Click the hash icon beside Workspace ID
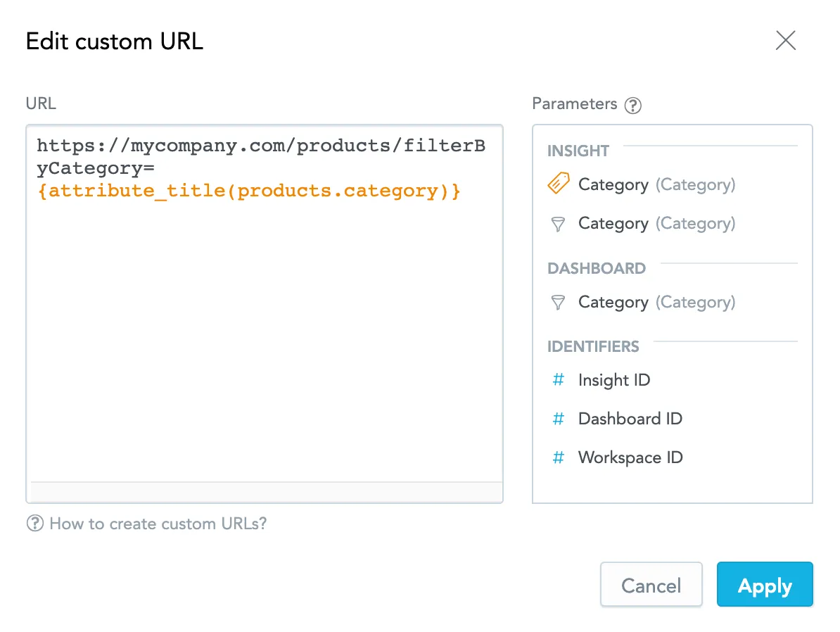 pyautogui.click(x=558, y=457)
